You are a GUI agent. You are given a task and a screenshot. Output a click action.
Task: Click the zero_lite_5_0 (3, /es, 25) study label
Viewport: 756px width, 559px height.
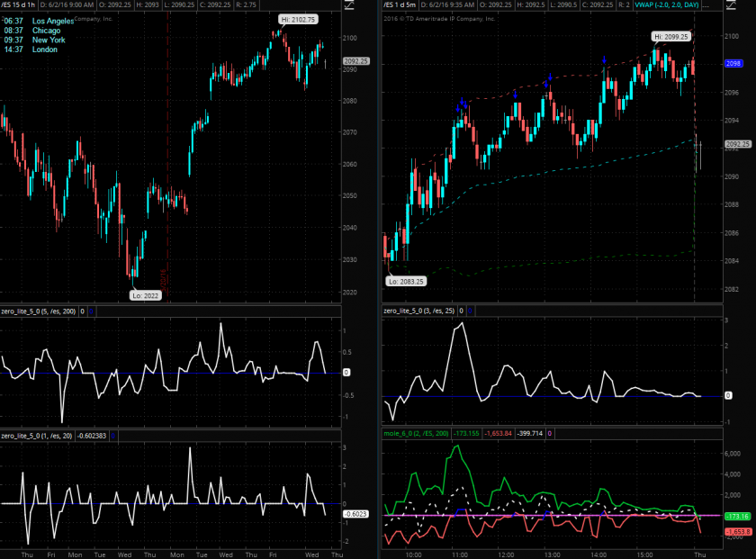pyautogui.click(x=419, y=311)
